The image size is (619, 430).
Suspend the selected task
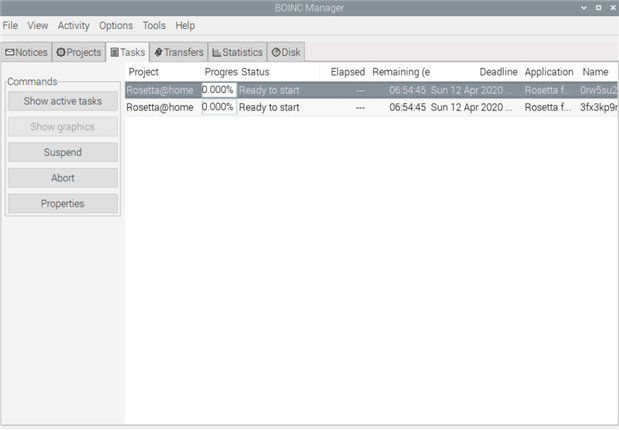click(x=63, y=152)
